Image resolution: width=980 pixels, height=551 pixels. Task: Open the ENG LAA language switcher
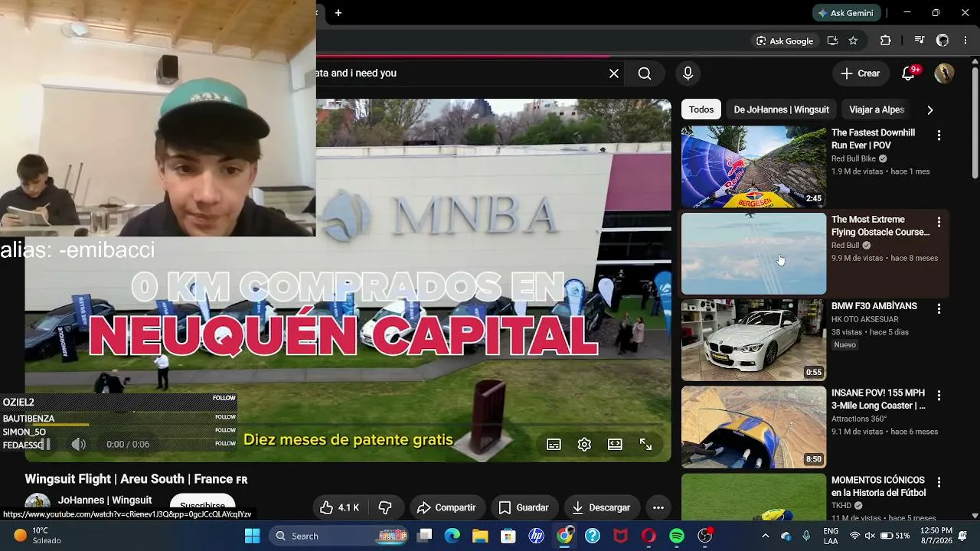[x=831, y=536]
